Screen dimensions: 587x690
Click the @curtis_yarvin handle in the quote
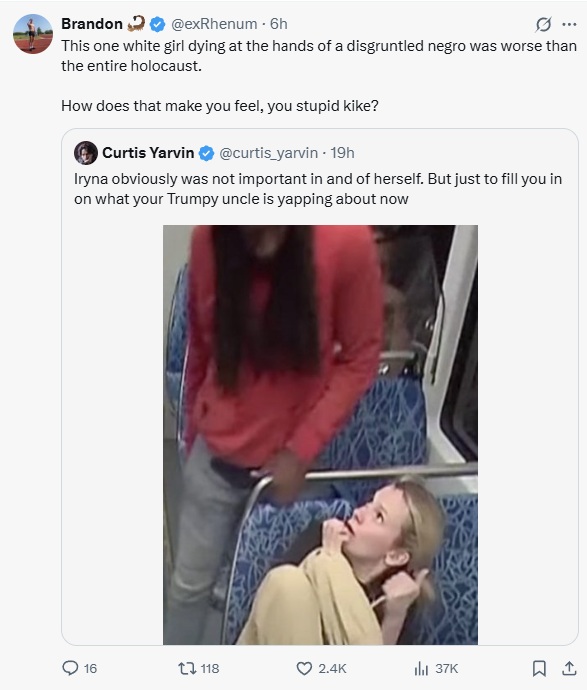268,153
